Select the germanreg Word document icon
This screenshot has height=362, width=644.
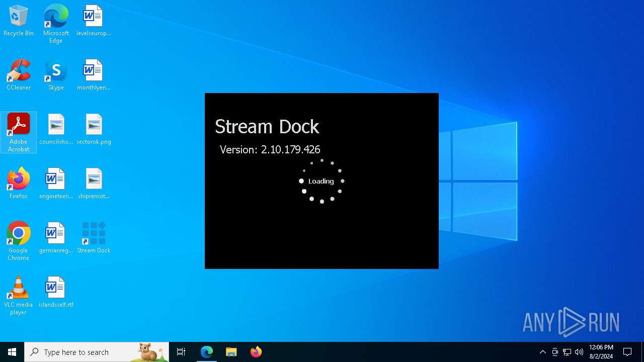coord(56,238)
